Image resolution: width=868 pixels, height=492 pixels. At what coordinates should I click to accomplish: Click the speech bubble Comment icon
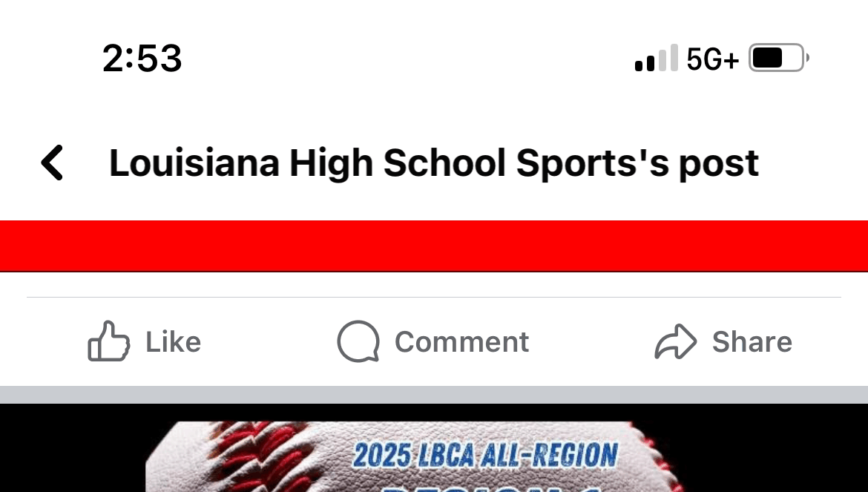click(x=359, y=341)
